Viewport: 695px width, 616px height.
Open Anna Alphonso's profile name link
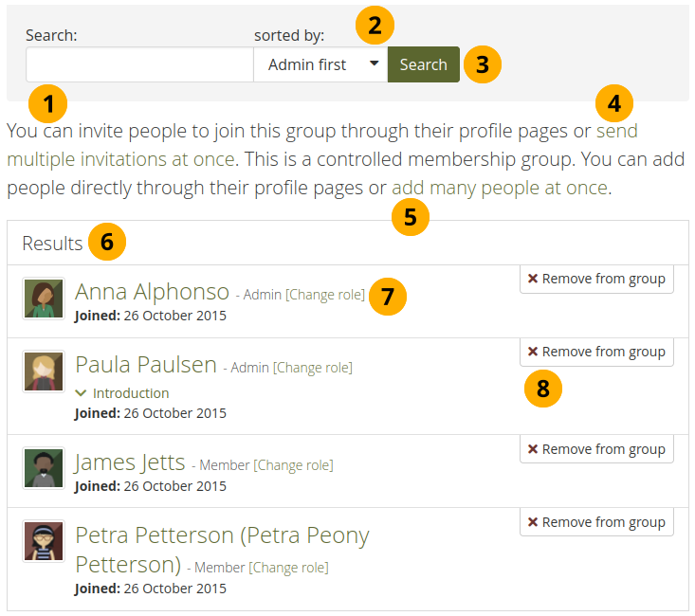(x=152, y=292)
